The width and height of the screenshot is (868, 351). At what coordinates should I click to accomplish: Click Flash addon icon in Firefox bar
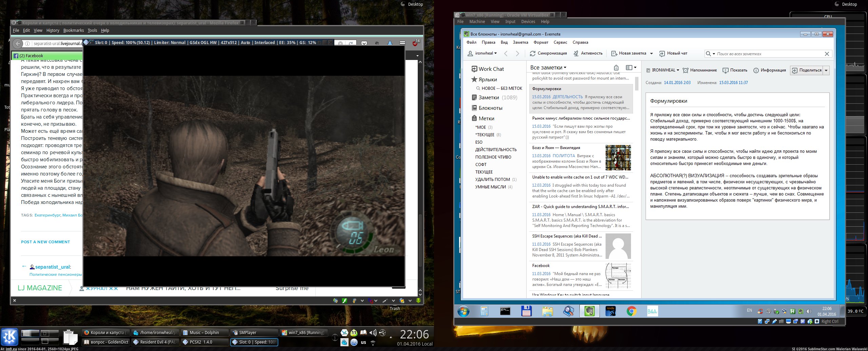344,301
